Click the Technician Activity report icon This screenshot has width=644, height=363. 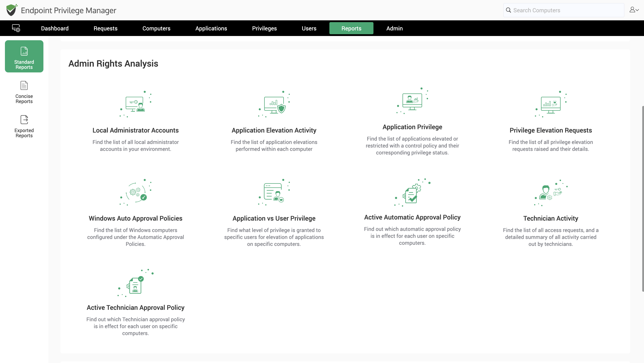[x=551, y=193]
